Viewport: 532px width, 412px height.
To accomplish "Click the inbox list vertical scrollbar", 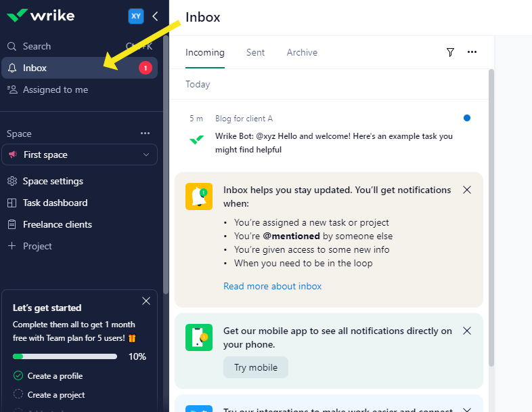I will pos(491,218).
